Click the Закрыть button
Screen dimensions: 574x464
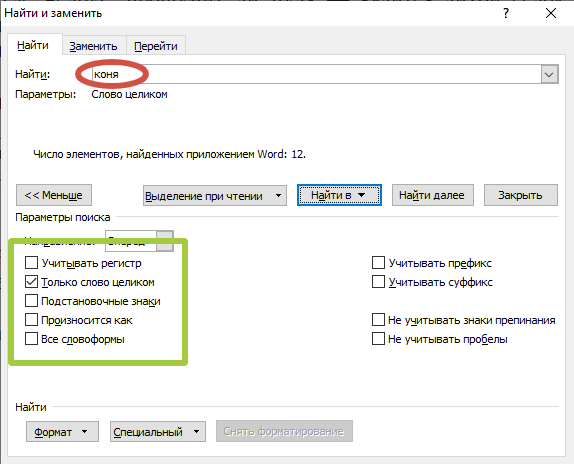point(521,195)
